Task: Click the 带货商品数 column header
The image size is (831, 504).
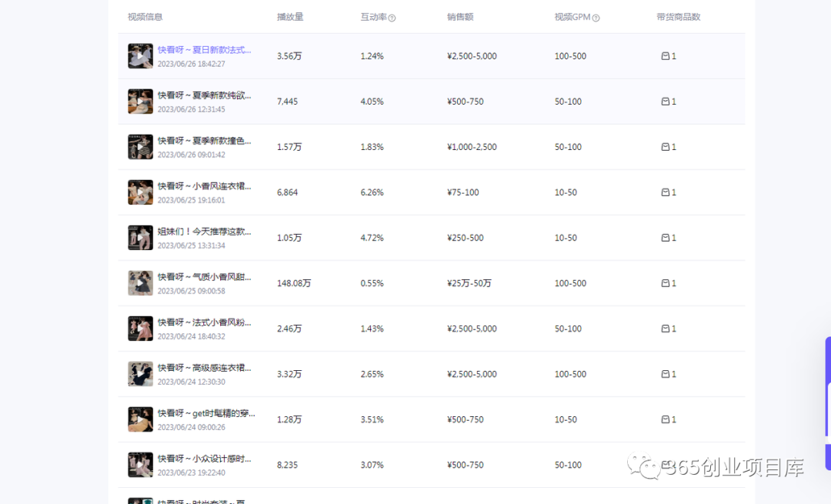Action: (x=679, y=17)
